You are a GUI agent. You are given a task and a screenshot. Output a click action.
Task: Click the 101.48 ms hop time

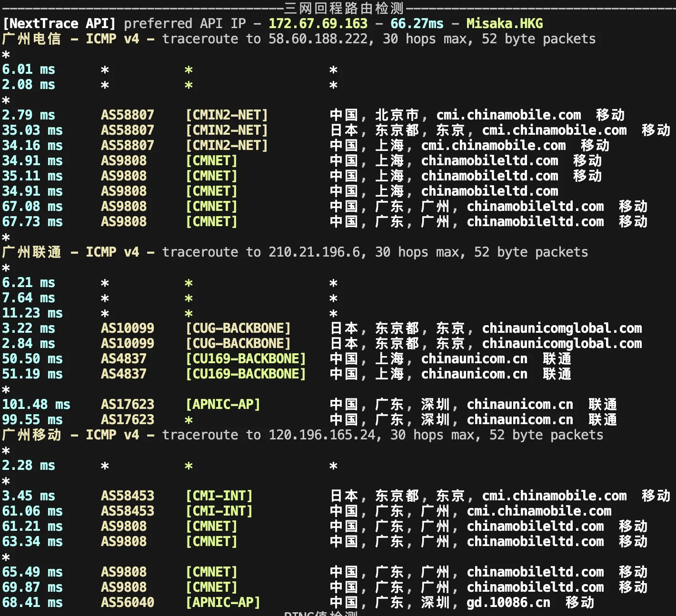point(36,404)
